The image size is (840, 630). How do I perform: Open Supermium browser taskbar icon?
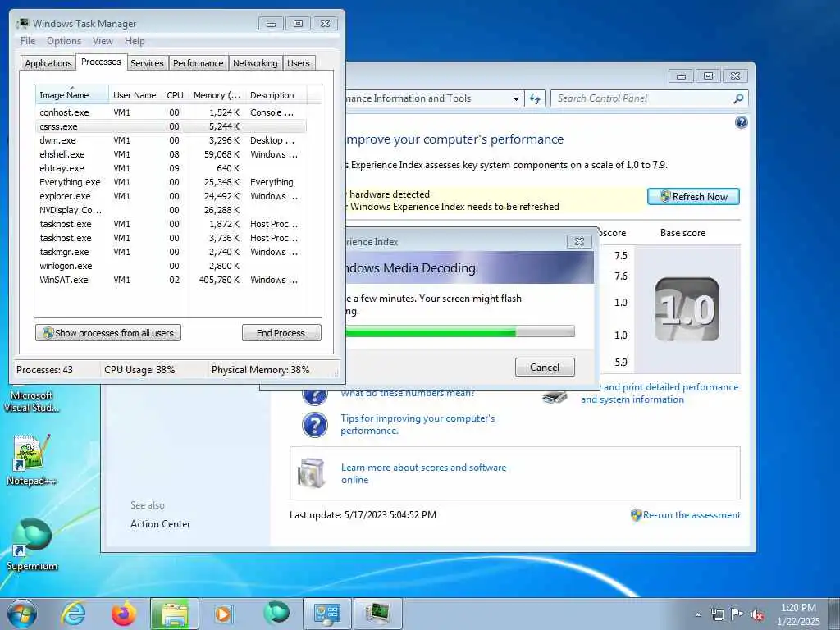tap(276, 613)
